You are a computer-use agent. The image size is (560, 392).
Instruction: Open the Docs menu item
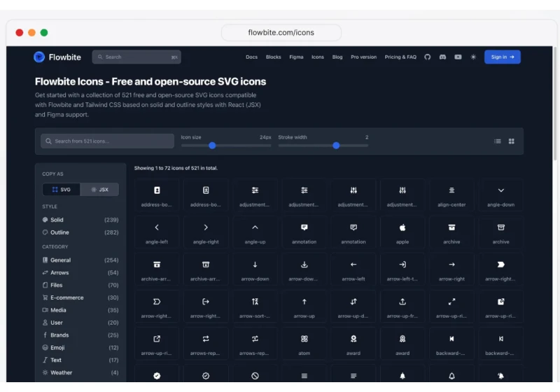(x=251, y=57)
